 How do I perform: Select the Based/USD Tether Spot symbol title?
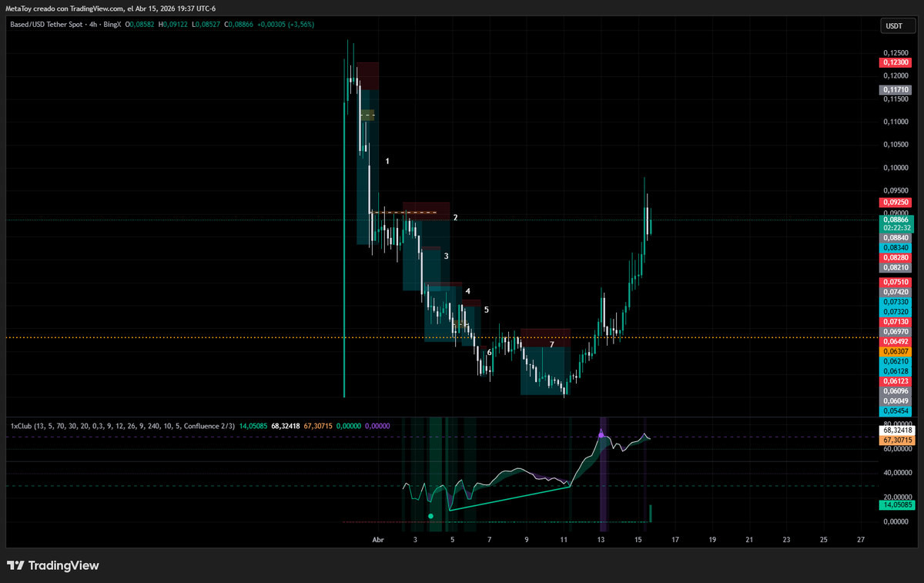point(48,25)
